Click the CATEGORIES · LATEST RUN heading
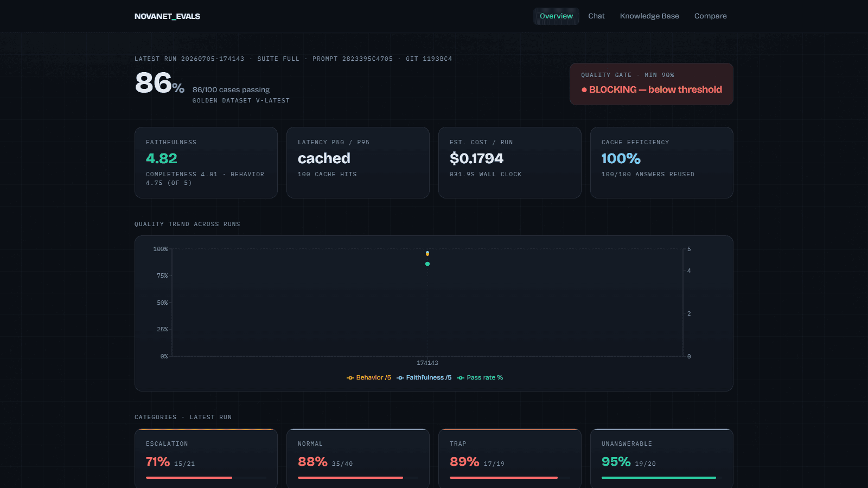The image size is (868, 488). pyautogui.click(x=183, y=418)
